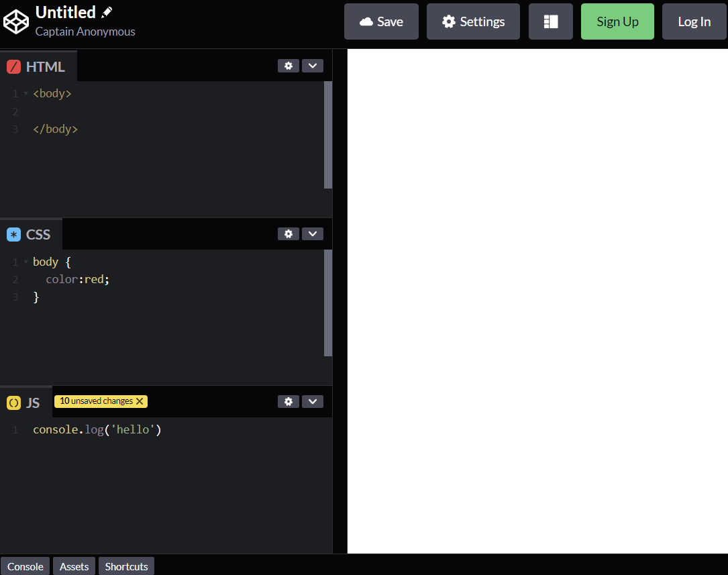Image resolution: width=728 pixels, height=575 pixels.
Task: Click the pencil icon to rename the pen
Action: [107, 11]
